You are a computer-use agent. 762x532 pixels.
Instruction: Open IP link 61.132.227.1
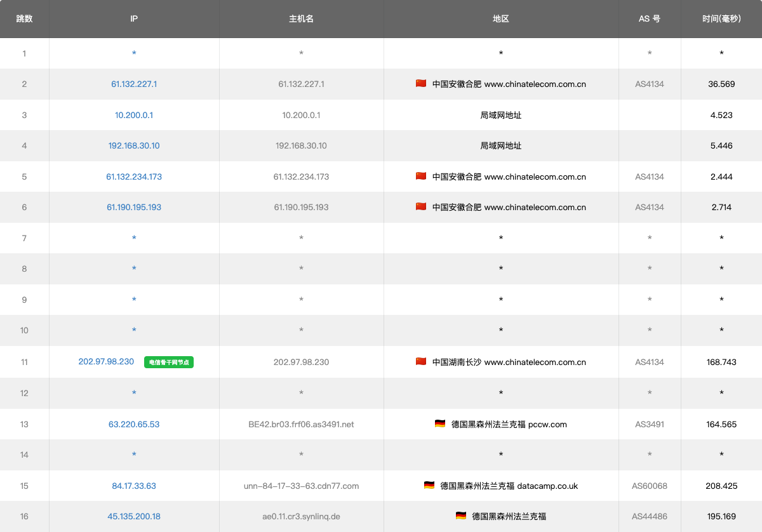tap(134, 84)
